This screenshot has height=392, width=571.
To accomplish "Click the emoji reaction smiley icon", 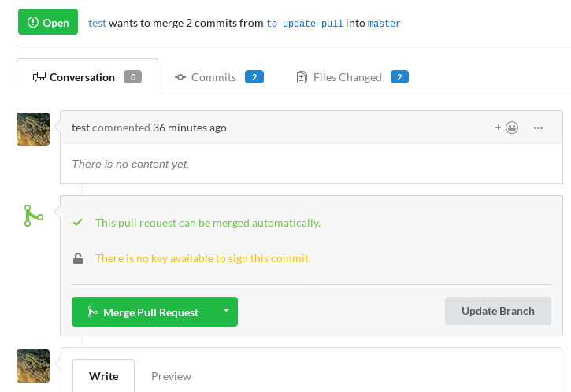I will [512, 128].
